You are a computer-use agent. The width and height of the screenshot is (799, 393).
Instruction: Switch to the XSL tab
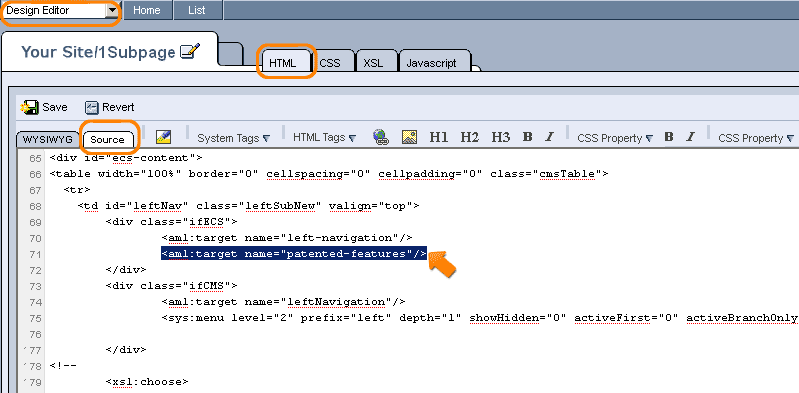tap(373, 63)
